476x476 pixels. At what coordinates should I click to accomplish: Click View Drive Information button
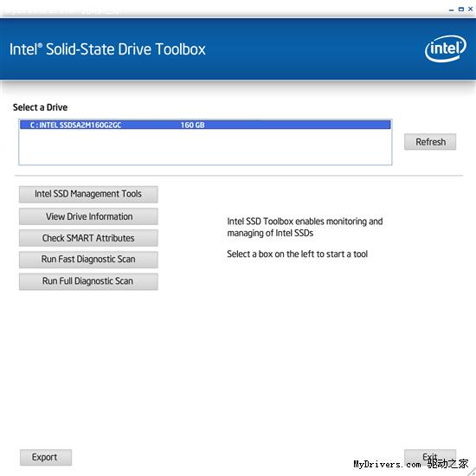click(88, 216)
